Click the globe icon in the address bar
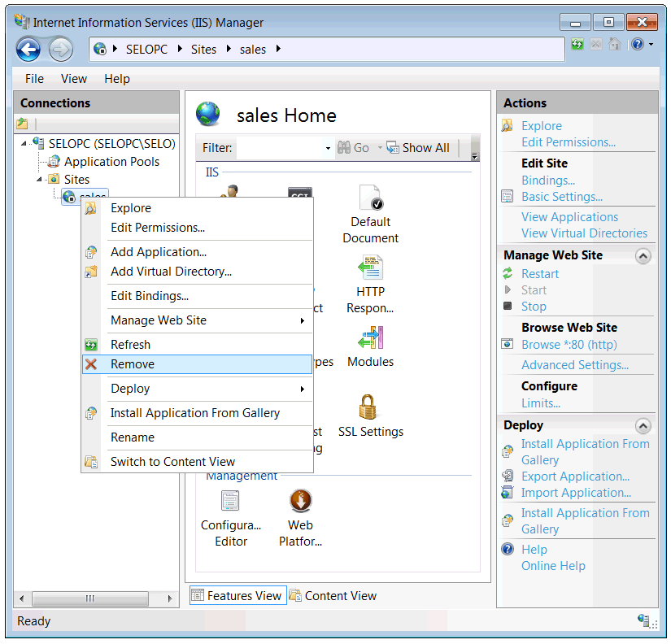 [100, 49]
